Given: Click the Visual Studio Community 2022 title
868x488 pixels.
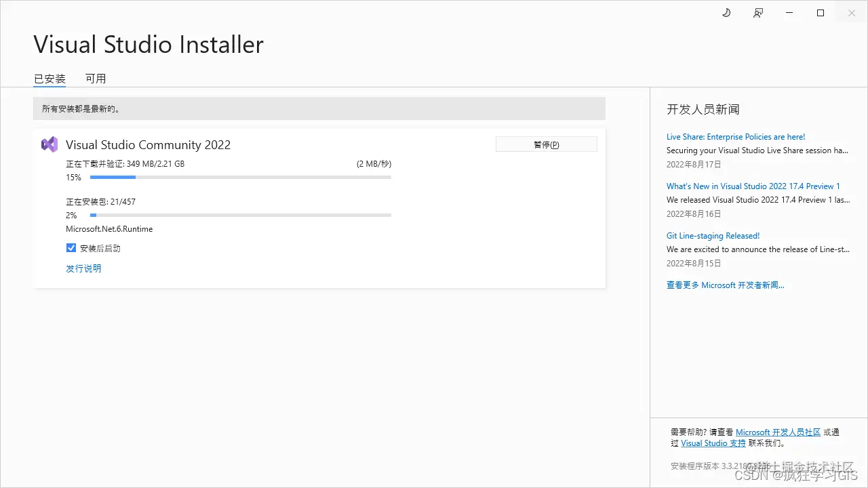Looking at the screenshot, I should [148, 145].
